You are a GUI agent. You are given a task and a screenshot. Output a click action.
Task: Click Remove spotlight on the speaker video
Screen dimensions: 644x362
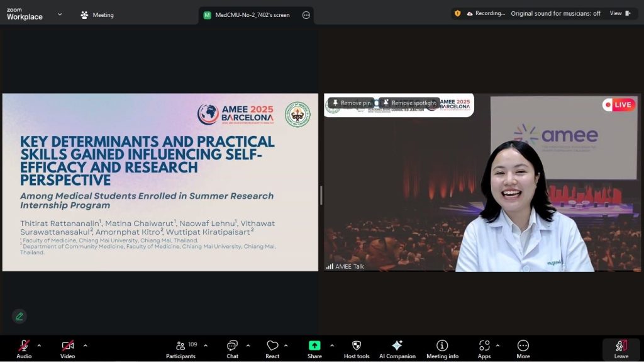(x=409, y=103)
